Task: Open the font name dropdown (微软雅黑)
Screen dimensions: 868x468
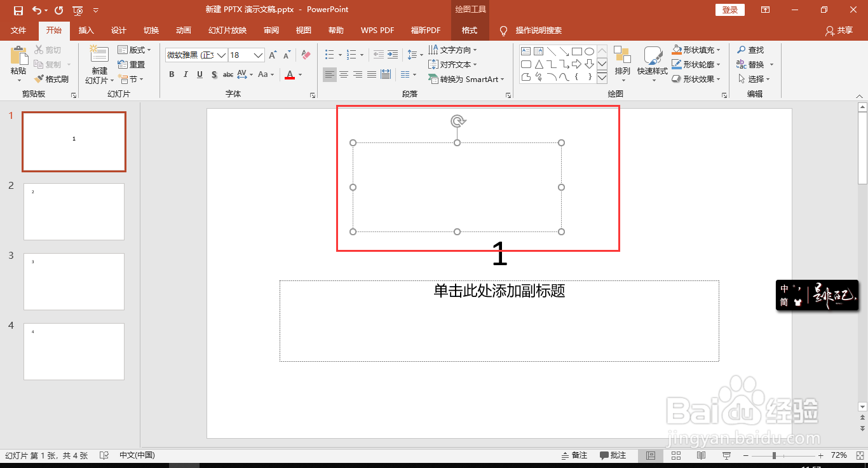Action: click(221, 55)
